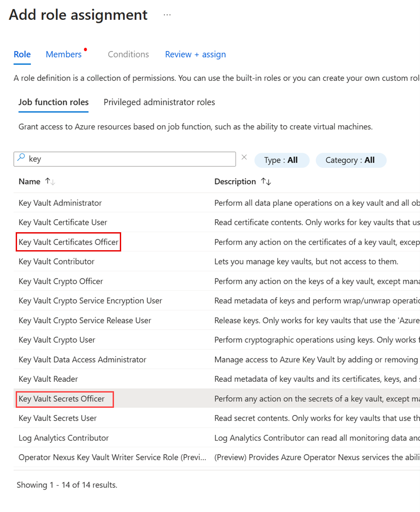Select the Key Vault Crypto Officer role
This screenshot has width=420, height=512.
coord(61,282)
